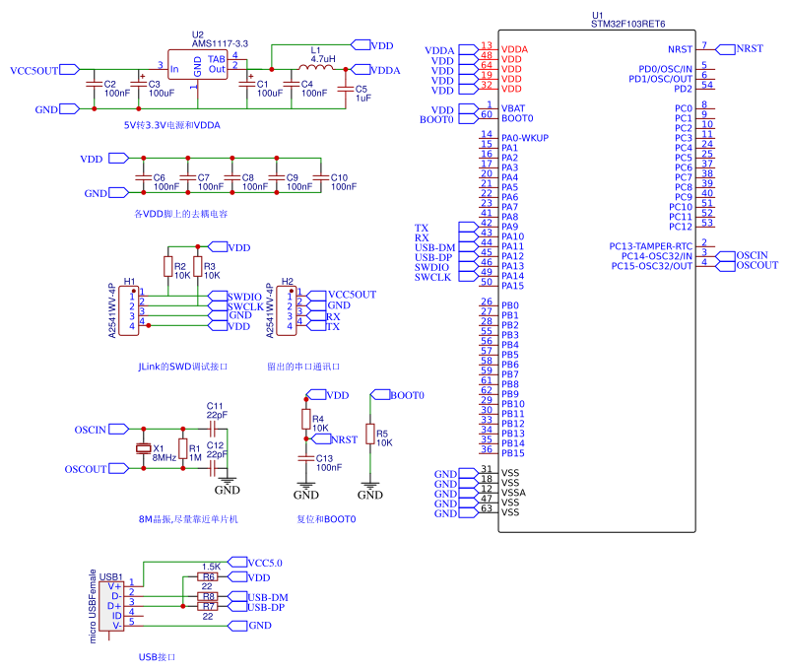Screen dimensions: 789x672
Task: Click the caption '各VDD脚上的去耦电容'
Action: point(181,214)
